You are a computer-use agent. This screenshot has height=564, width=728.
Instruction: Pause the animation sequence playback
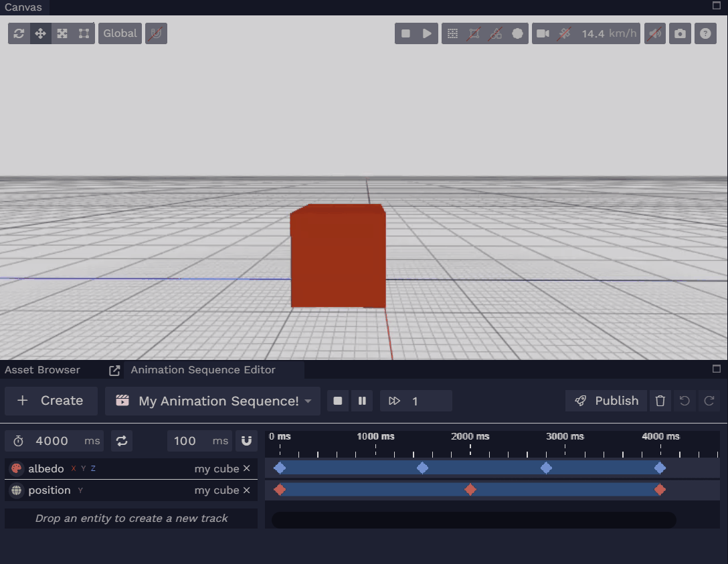(362, 401)
